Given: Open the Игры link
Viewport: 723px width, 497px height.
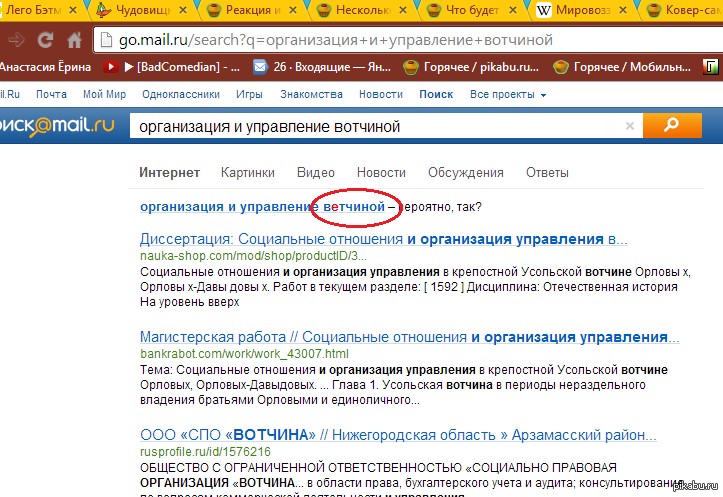Looking at the screenshot, I should (249, 95).
